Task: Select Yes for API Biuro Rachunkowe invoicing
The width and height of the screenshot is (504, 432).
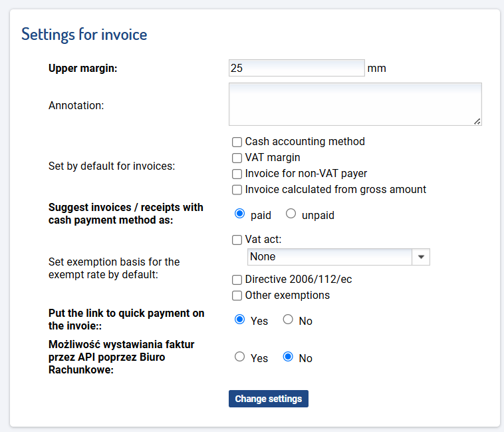Action: 239,357
